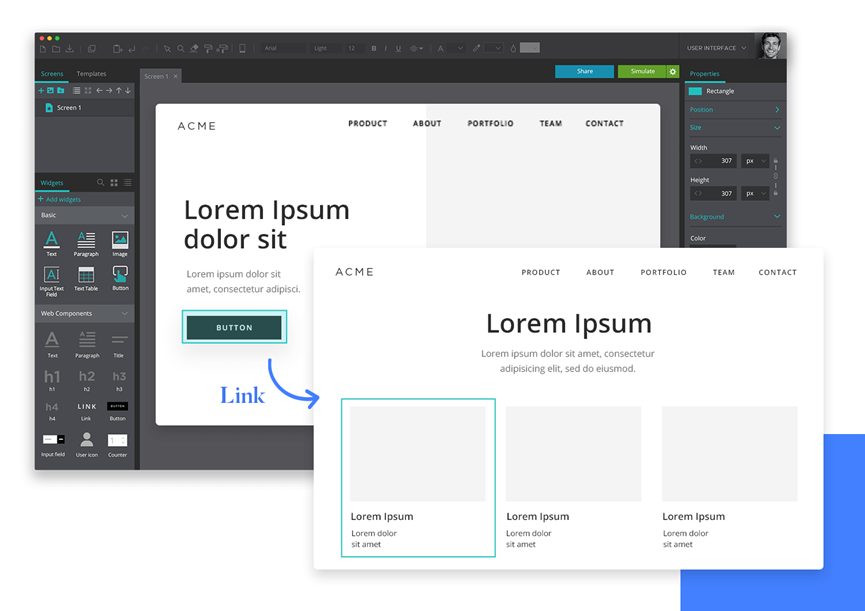
Task: Expand the Position section
Action: click(777, 110)
